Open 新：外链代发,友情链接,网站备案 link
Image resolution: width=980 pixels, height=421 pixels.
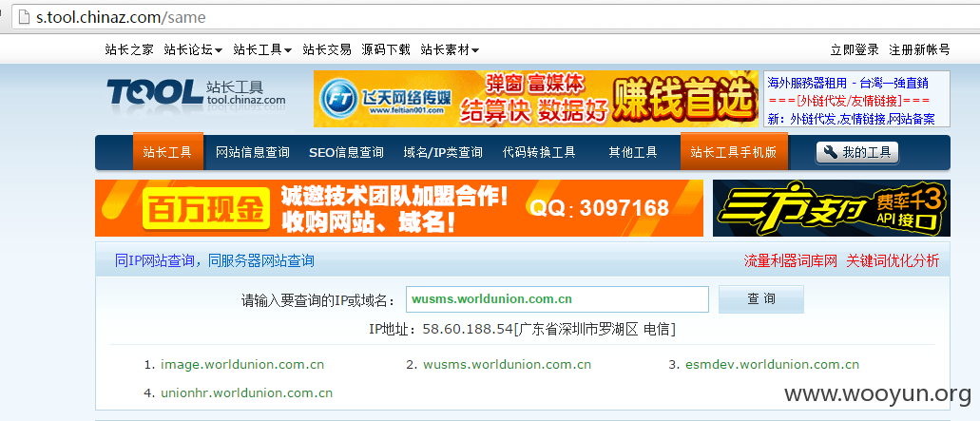[852, 119]
